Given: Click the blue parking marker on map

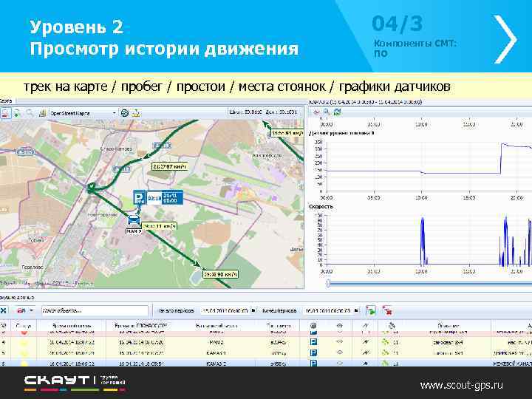Looking at the screenshot, I should coord(140,197).
